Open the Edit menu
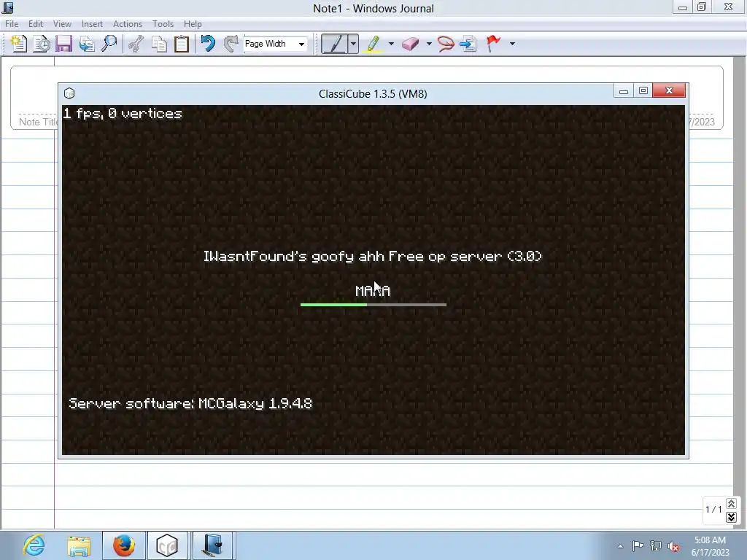This screenshot has width=747, height=560. [36, 24]
